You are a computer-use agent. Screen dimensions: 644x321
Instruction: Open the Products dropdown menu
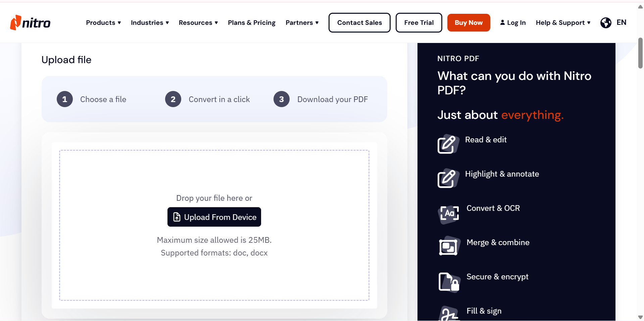[103, 22]
